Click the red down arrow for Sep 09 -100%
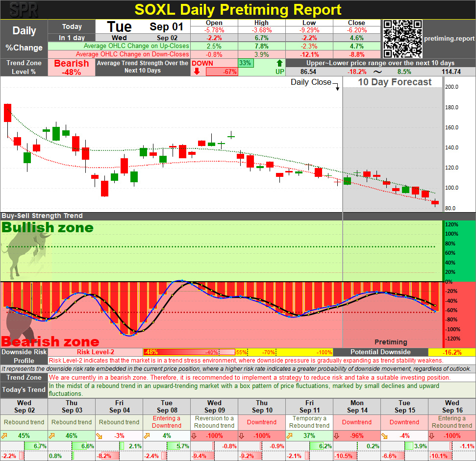476x461 pixels. point(194,436)
